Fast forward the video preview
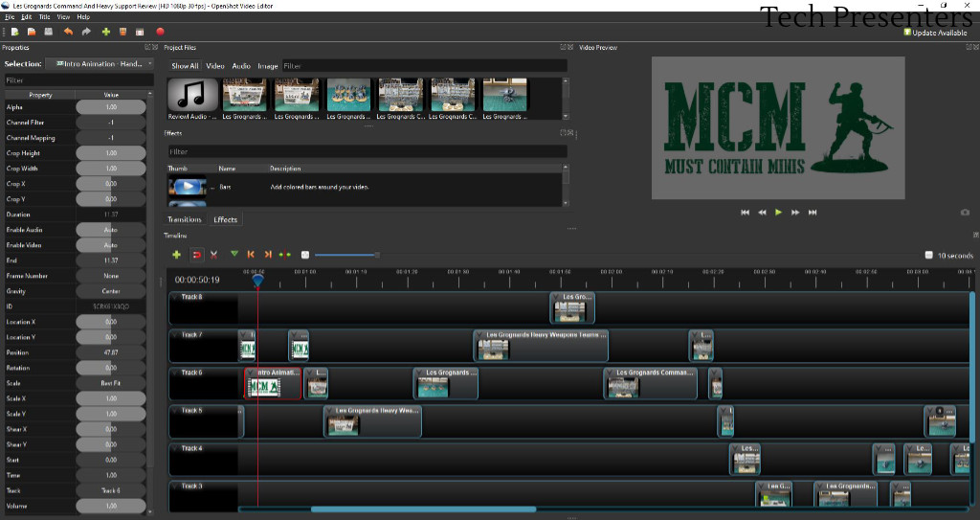 tap(795, 213)
